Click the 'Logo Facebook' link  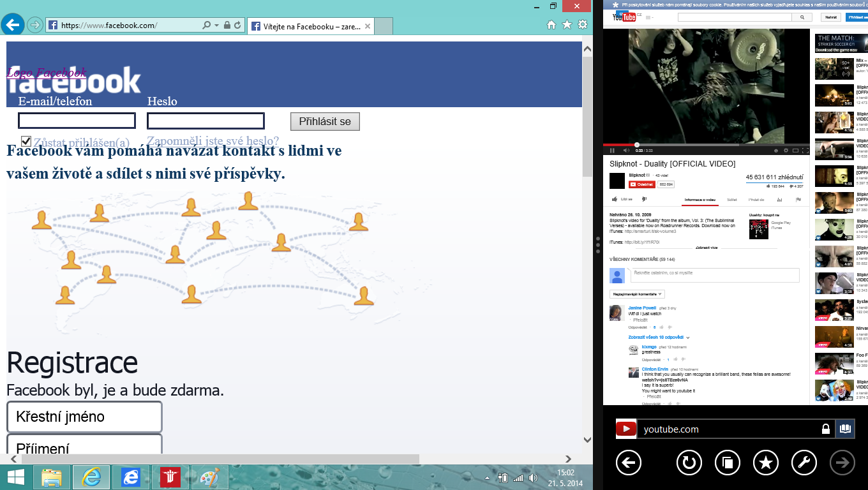tap(46, 73)
